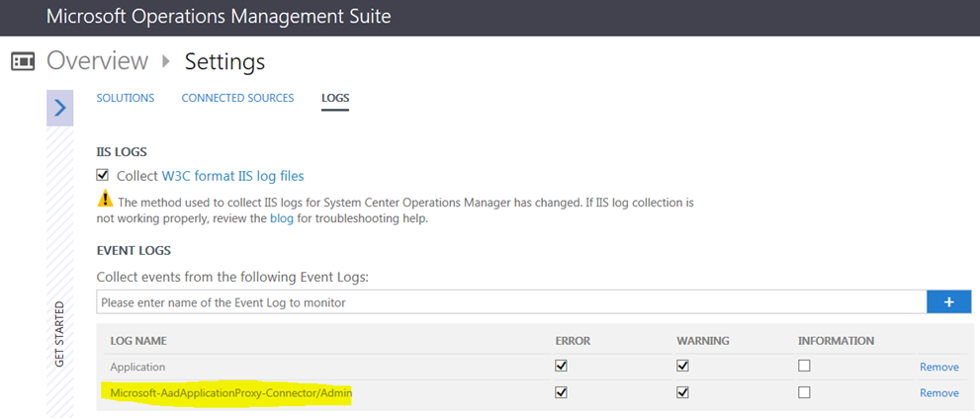Image resolution: width=980 pixels, height=418 pixels.
Task: Toggle Warning checkbox for Application log
Action: pos(682,367)
